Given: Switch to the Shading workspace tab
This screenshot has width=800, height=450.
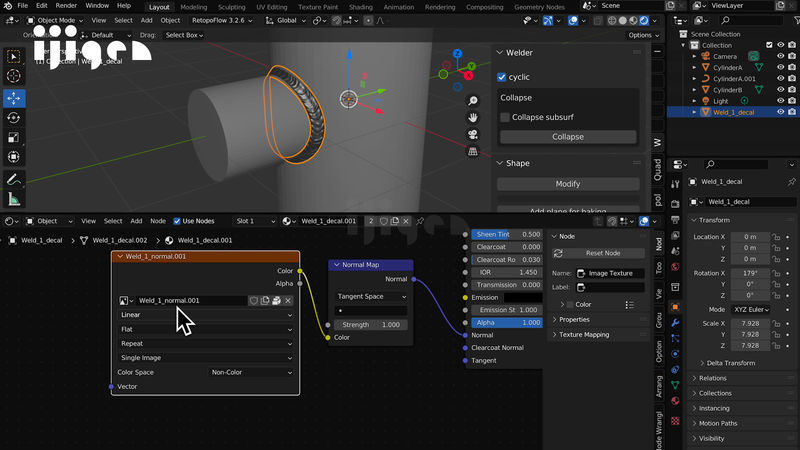Looking at the screenshot, I should (360, 6).
